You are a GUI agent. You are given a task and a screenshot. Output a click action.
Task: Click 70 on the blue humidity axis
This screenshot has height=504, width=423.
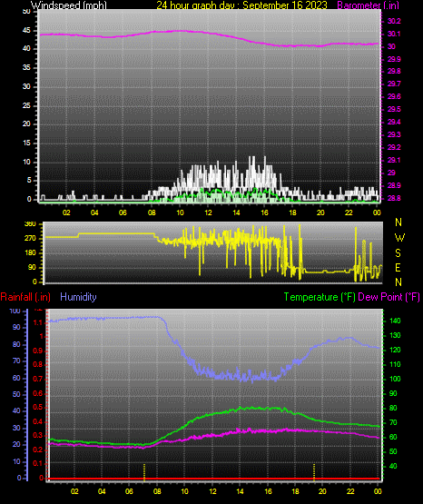coord(16,361)
